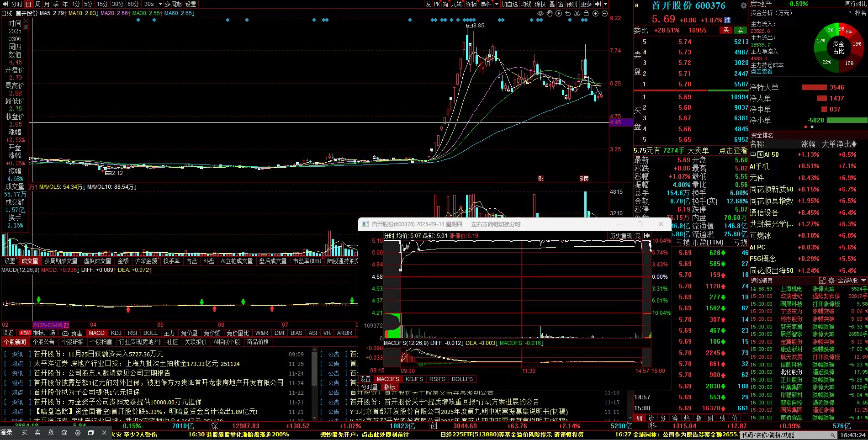
Task: Click the eye icon above the K-line chart
Action: pyautogui.click(x=540, y=14)
